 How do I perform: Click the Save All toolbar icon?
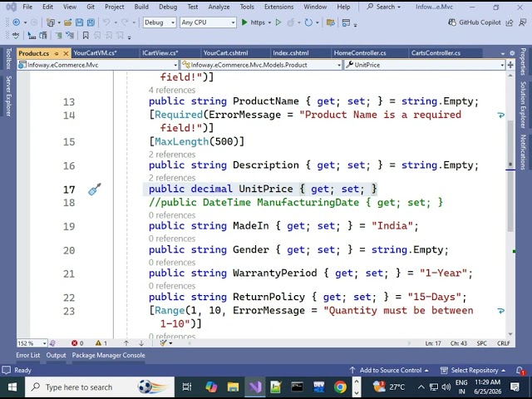[91, 22]
